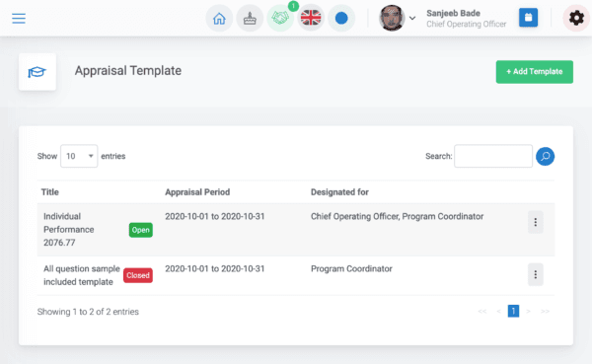Select pagination page 1
This screenshot has height=364, width=592.
[x=513, y=311]
